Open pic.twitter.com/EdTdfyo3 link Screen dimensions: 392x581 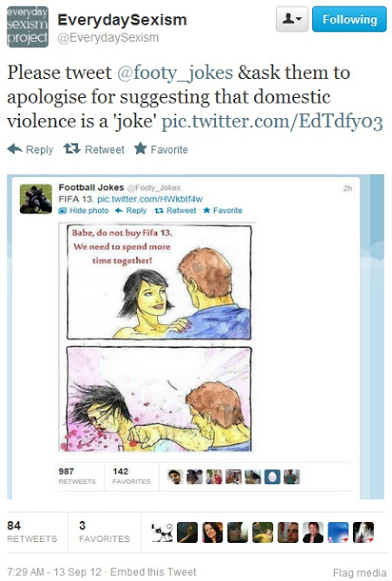tap(272, 122)
